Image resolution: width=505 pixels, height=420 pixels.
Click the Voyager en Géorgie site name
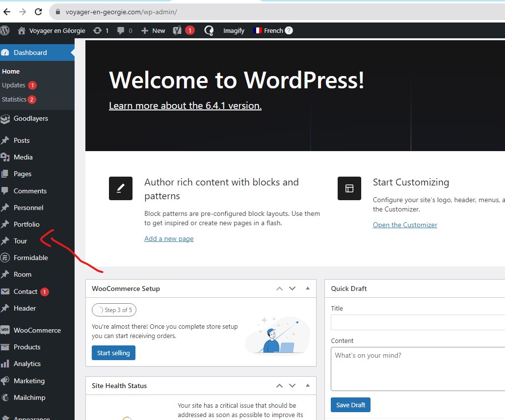(57, 30)
